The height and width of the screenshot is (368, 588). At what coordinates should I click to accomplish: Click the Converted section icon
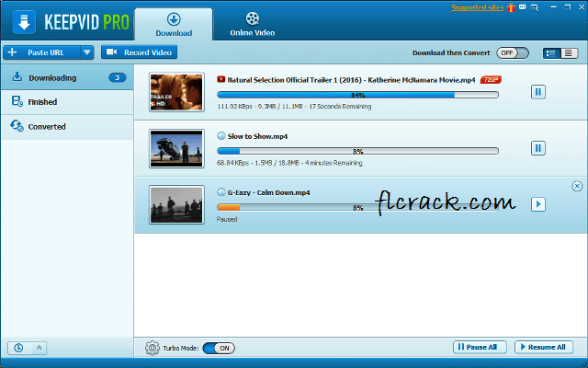click(x=17, y=126)
